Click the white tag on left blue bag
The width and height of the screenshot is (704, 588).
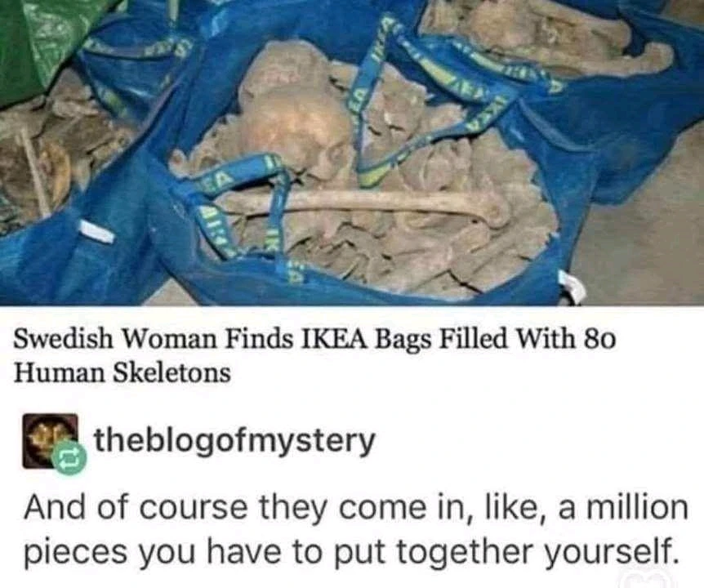click(96, 231)
